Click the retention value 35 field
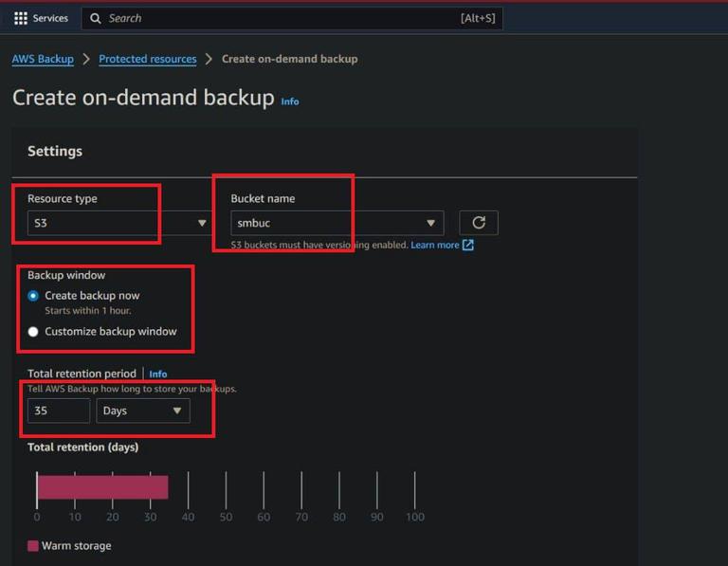Screen dimensions: 728x566 pos(59,411)
